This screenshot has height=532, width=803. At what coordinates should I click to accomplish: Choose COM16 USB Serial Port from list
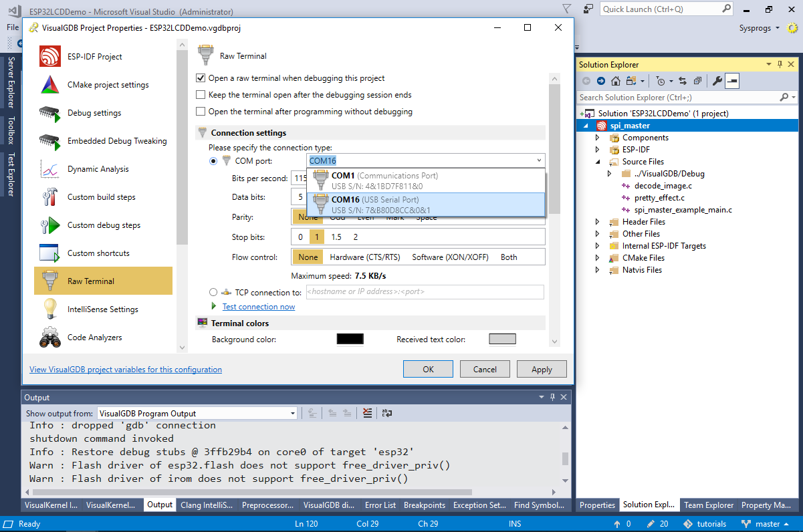[427, 205]
